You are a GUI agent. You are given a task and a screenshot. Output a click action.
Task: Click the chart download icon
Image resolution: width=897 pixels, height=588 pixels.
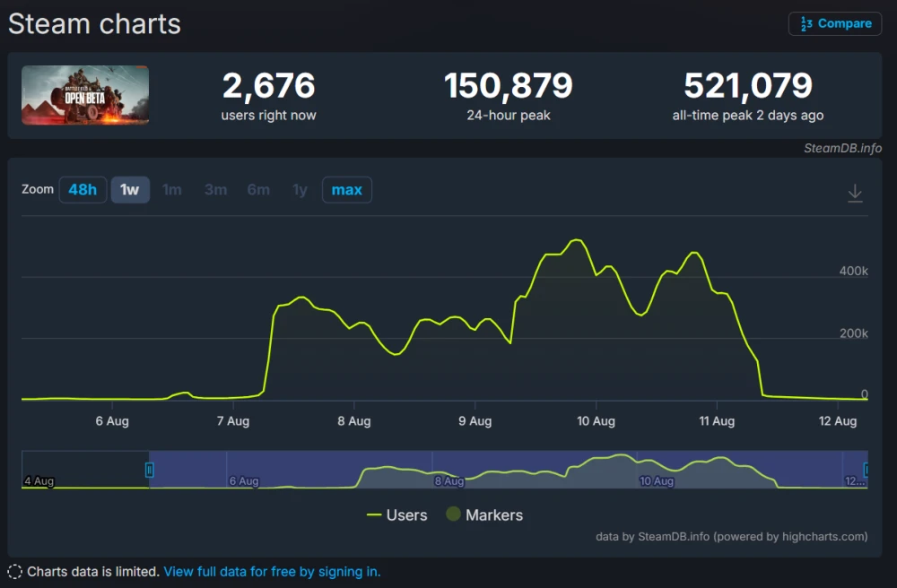[855, 193]
